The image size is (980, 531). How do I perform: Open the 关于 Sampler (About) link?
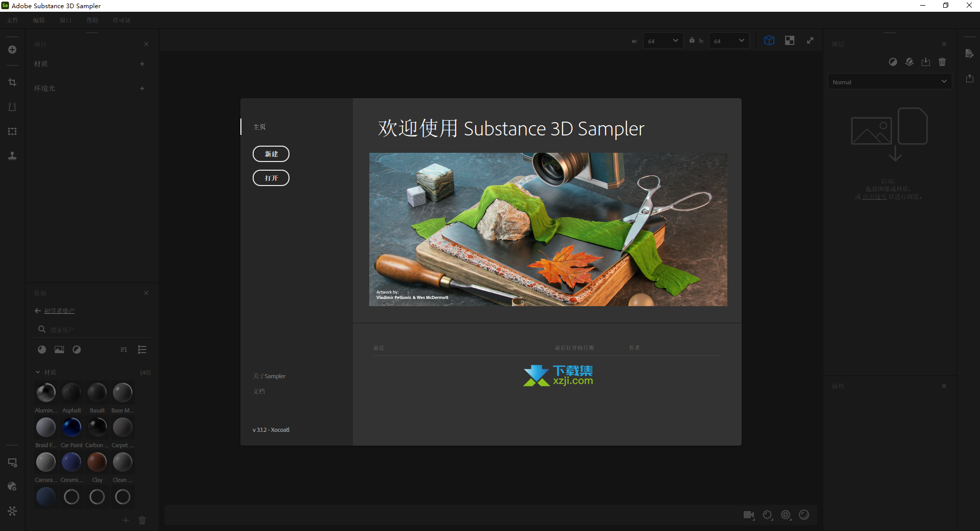coord(269,376)
